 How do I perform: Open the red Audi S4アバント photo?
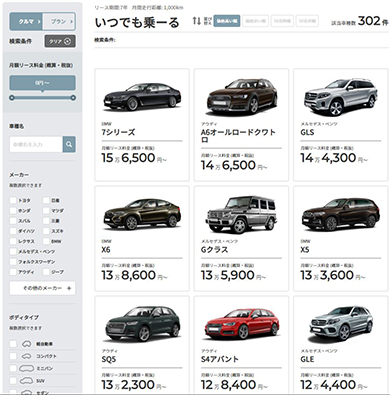coord(242,324)
